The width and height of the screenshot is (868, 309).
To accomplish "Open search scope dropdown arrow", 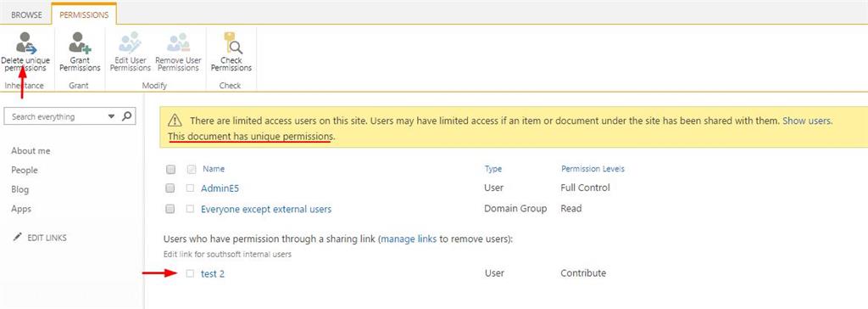I will tap(111, 116).
